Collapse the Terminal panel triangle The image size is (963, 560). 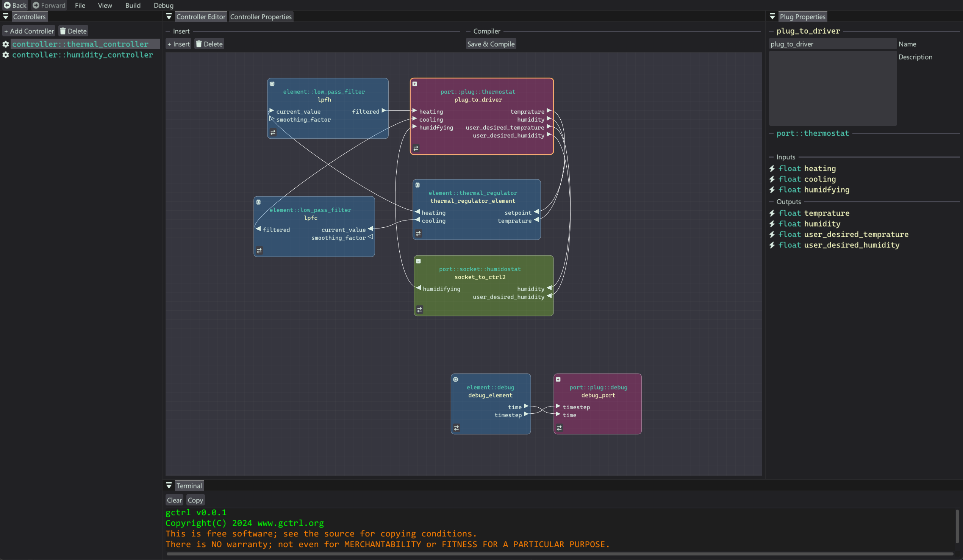[169, 485]
